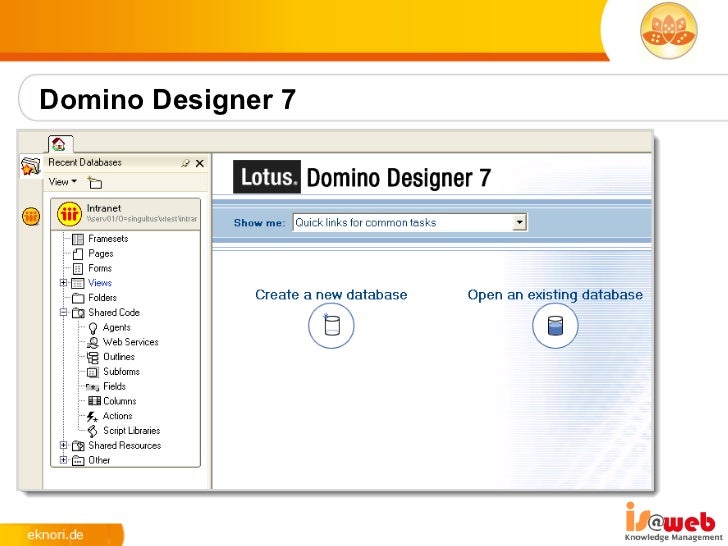Click the Pages icon

[78, 254]
